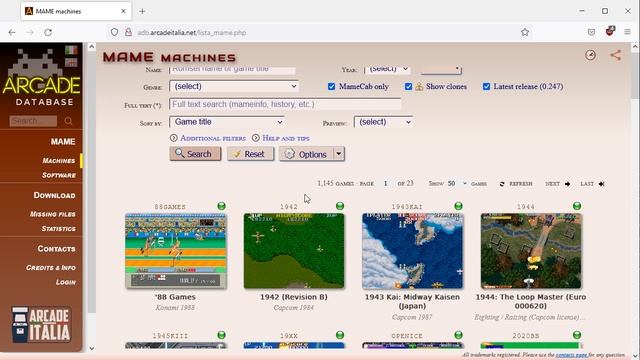Image resolution: width=640 pixels, height=360 pixels.
Task: Toggle the Latest release (0.247) checkbox
Action: (486, 87)
